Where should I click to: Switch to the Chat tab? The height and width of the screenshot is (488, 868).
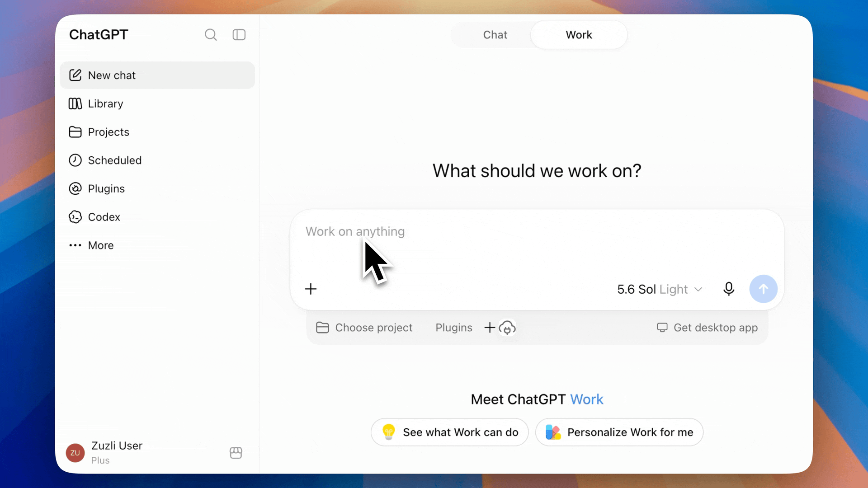coord(495,35)
